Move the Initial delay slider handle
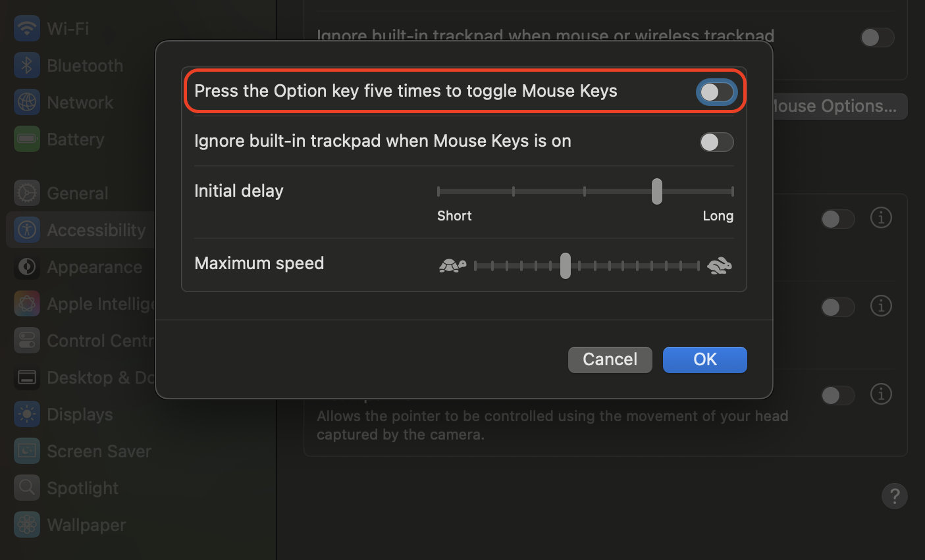This screenshot has height=560, width=925. click(x=656, y=191)
